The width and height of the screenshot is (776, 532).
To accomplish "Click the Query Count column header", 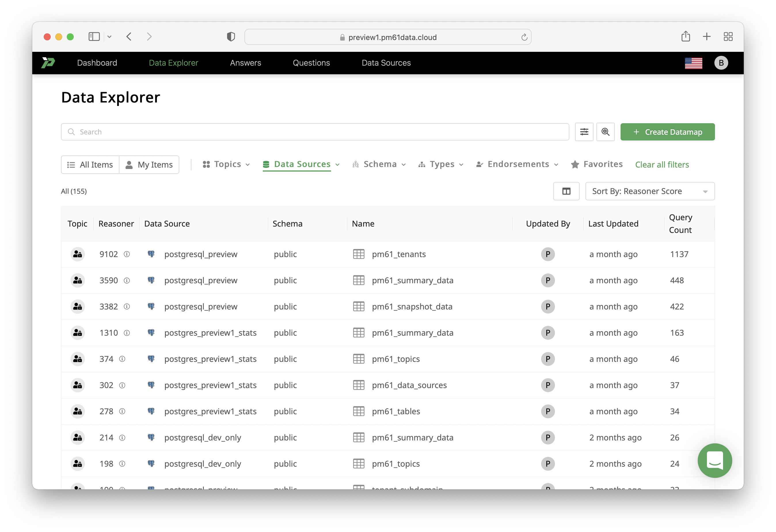I will [x=680, y=223].
